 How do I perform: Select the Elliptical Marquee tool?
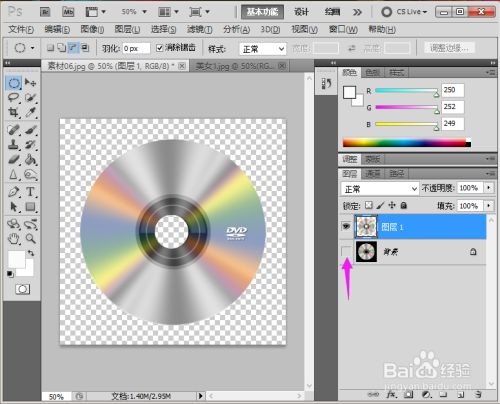[x=14, y=83]
